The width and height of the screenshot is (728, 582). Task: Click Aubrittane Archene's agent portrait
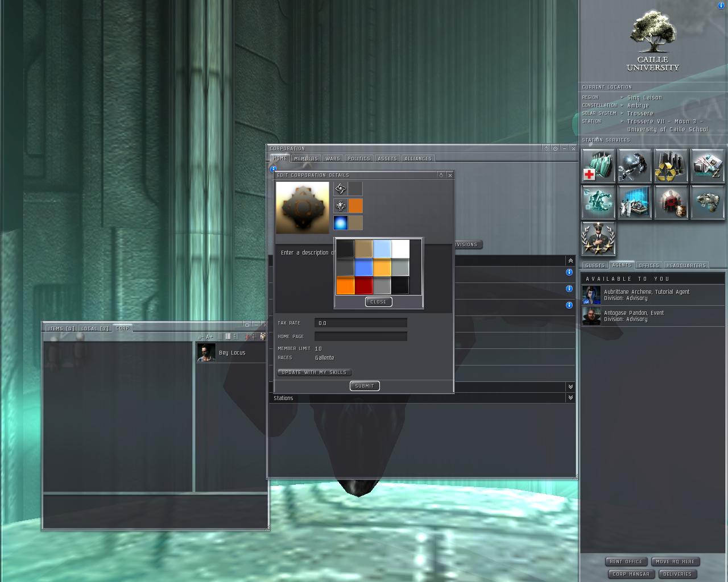[591, 295]
